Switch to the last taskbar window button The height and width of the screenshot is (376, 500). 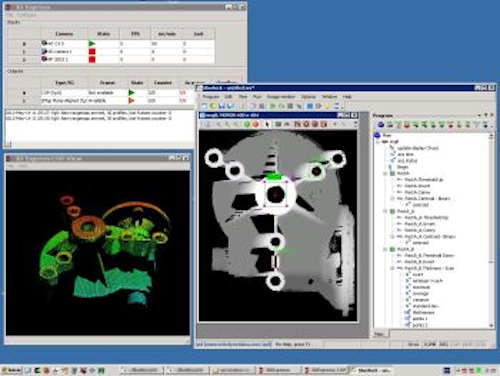(x=372, y=370)
